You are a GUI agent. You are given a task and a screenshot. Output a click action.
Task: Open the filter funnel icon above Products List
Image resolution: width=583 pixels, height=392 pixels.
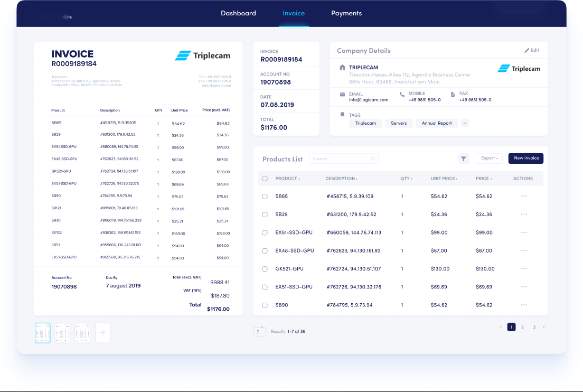(x=463, y=158)
